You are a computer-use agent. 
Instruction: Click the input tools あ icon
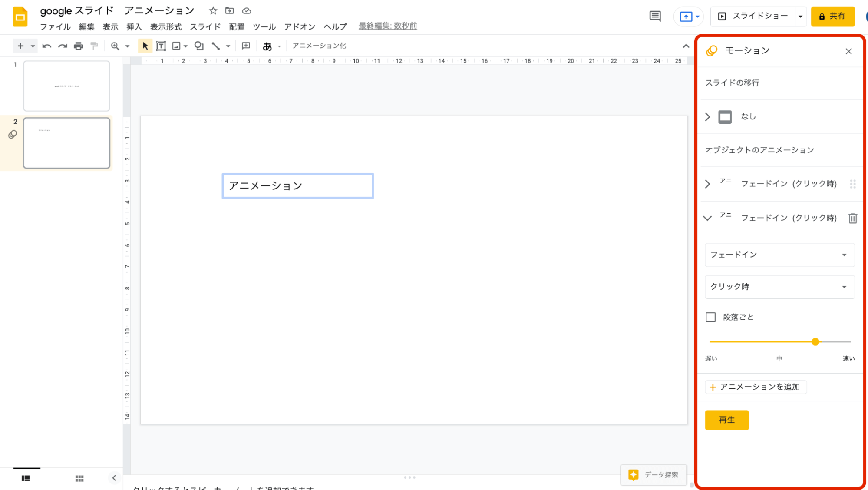click(x=267, y=46)
